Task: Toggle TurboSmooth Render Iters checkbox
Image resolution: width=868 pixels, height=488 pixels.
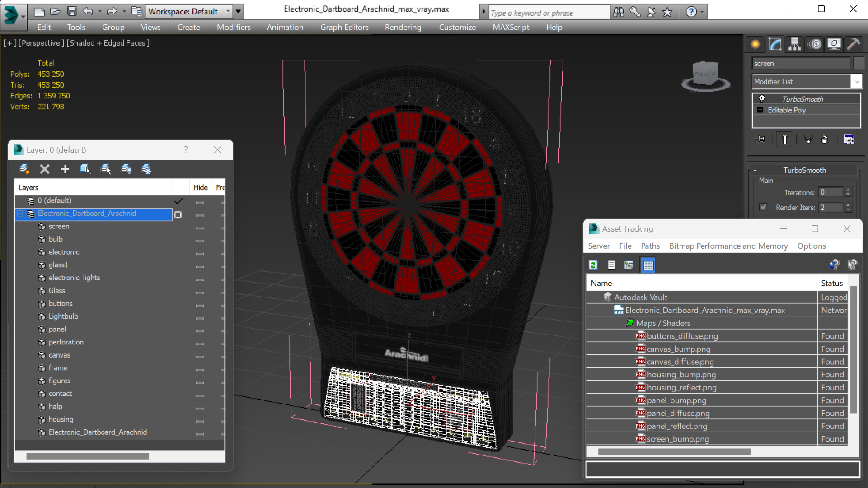Action: click(x=764, y=207)
